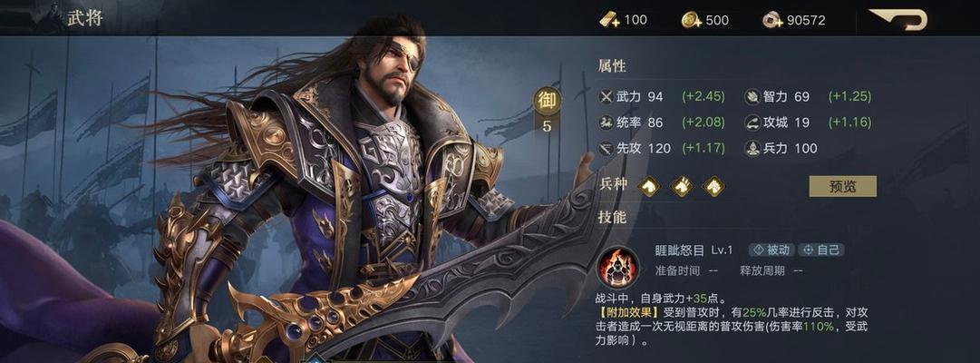Screen dimensions: 980x363
Task: Select the first troop type icon
Action: (x=649, y=186)
